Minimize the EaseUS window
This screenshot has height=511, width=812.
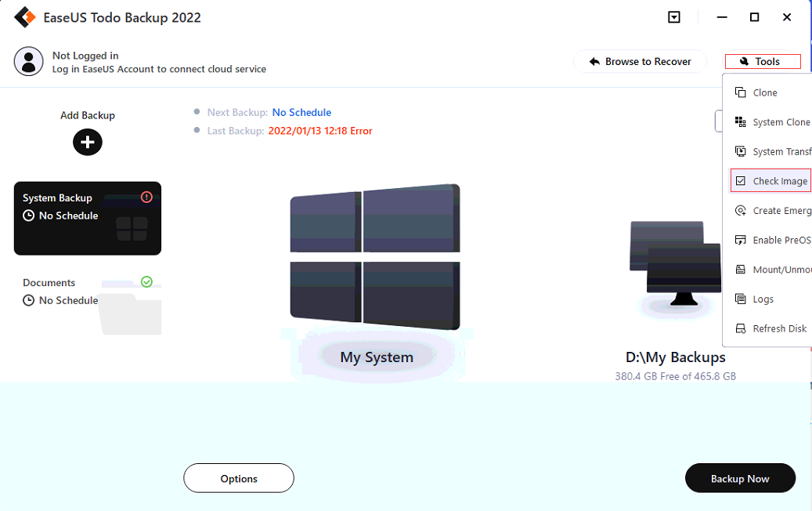[722, 17]
